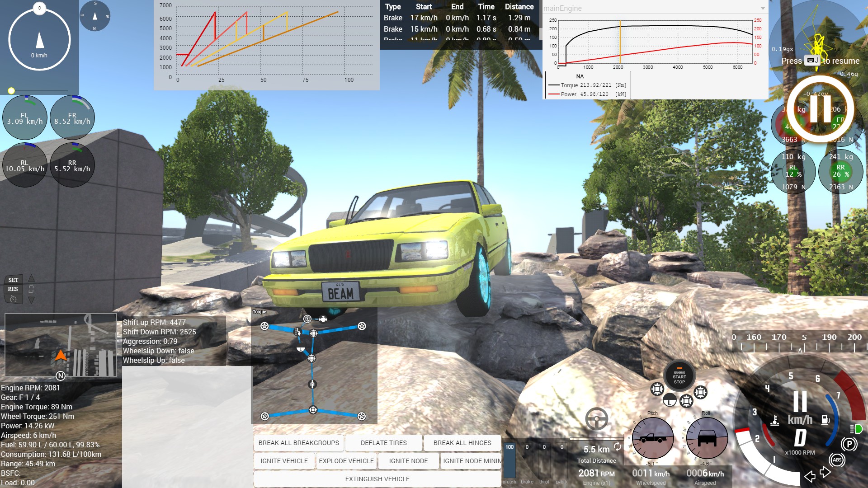The image size is (868, 488).
Task: Activate the left turn signal arrow
Action: [x=810, y=476]
